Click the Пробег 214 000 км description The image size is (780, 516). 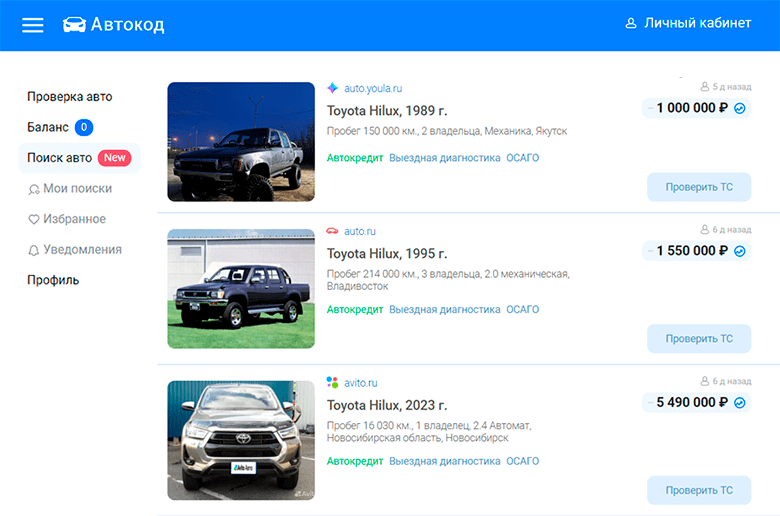[x=448, y=280]
